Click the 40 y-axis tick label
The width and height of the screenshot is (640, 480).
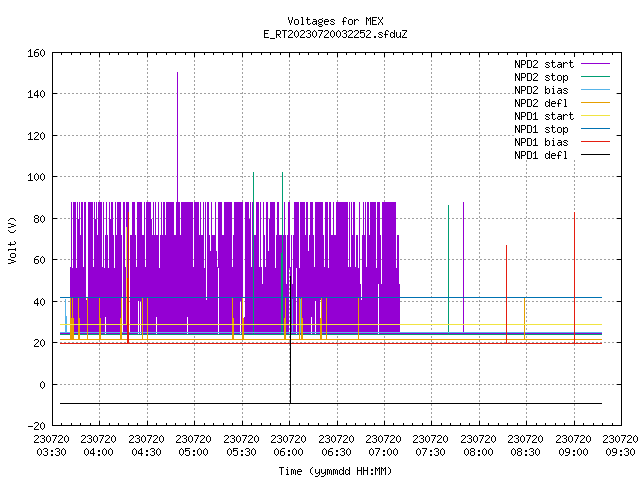point(39,302)
